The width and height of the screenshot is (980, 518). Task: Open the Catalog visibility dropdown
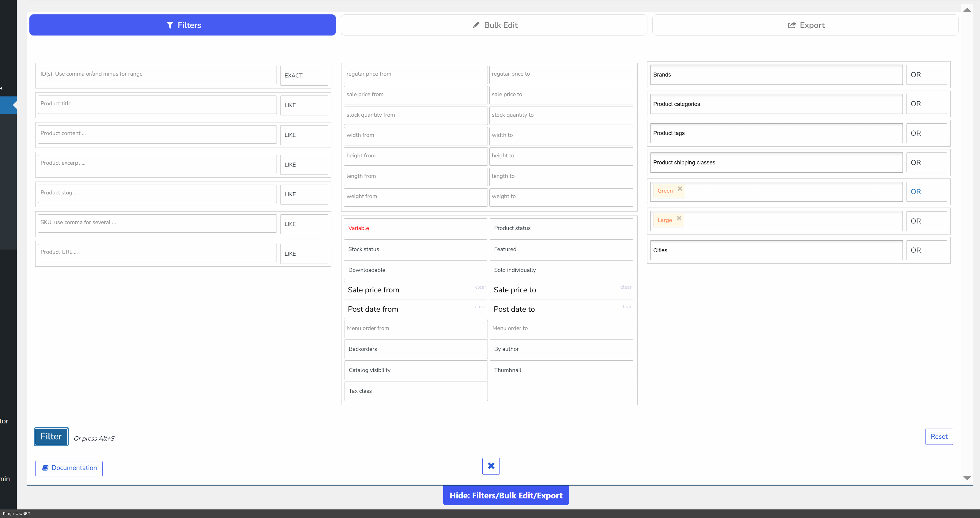click(x=416, y=370)
